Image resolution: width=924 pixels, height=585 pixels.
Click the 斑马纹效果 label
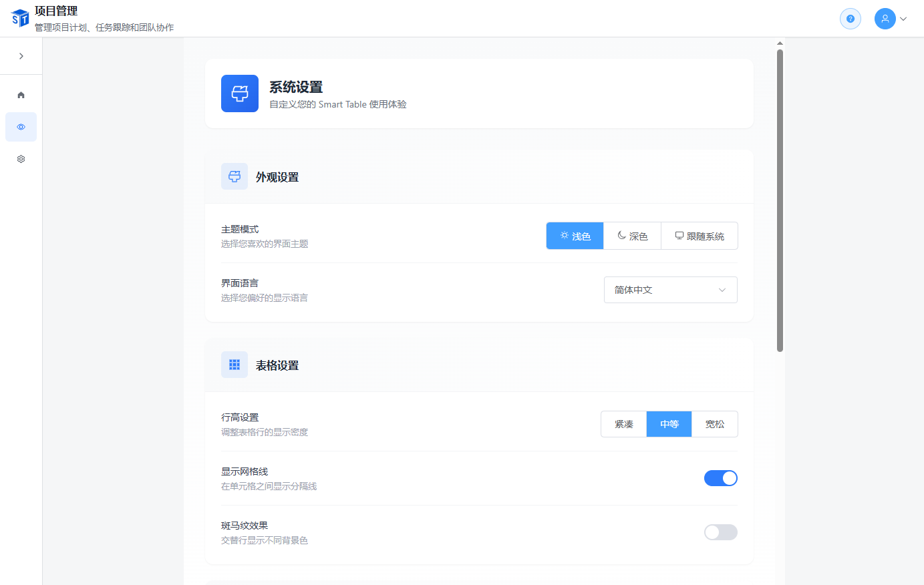coord(245,526)
